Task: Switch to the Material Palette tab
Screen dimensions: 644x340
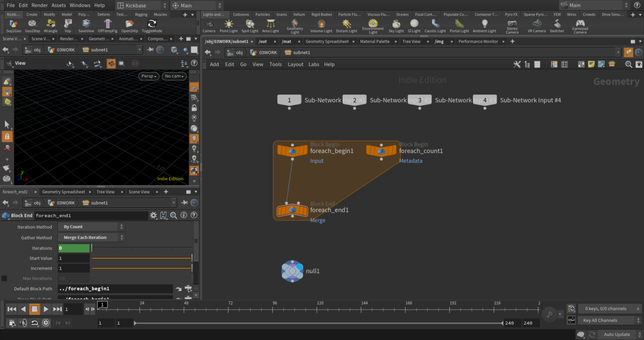Action: pos(375,41)
